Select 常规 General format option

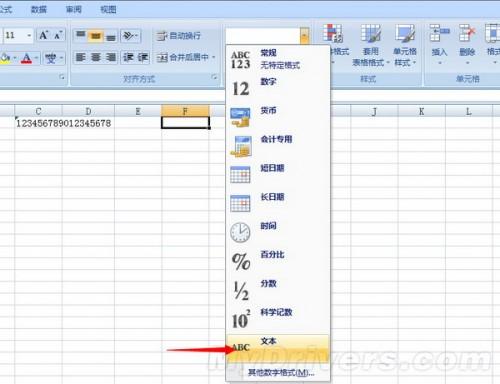point(278,59)
